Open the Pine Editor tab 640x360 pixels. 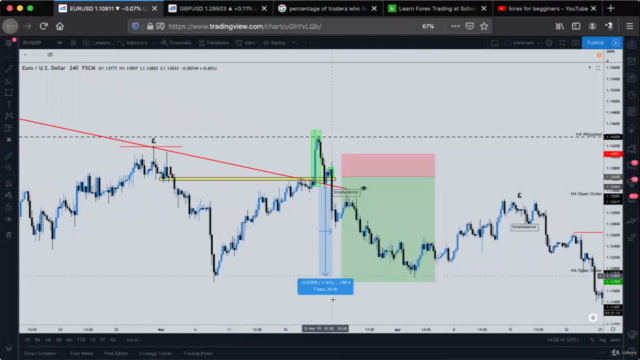(x=116, y=353)
